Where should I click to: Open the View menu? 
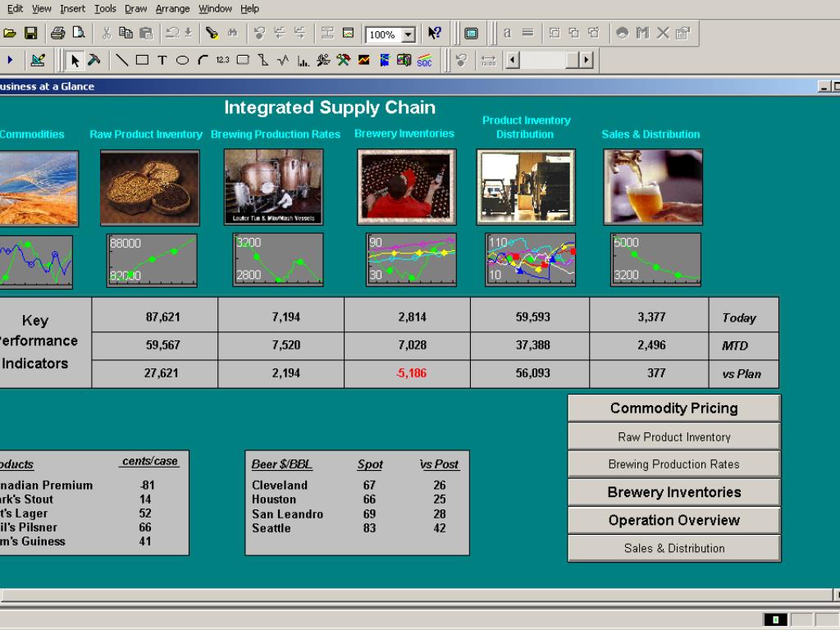41,8
